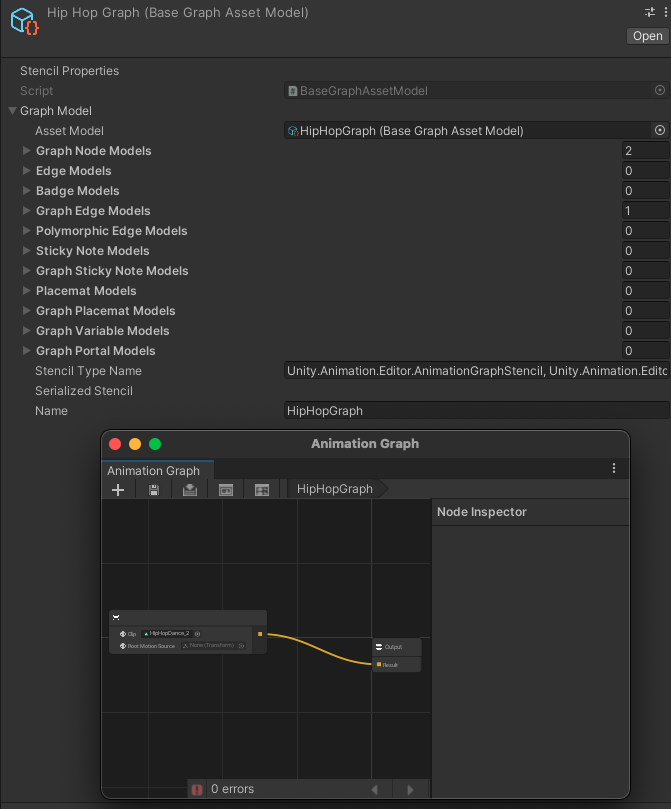Expand Placemat Models list
Screen dimensions: 671x809
coord(27,290)
